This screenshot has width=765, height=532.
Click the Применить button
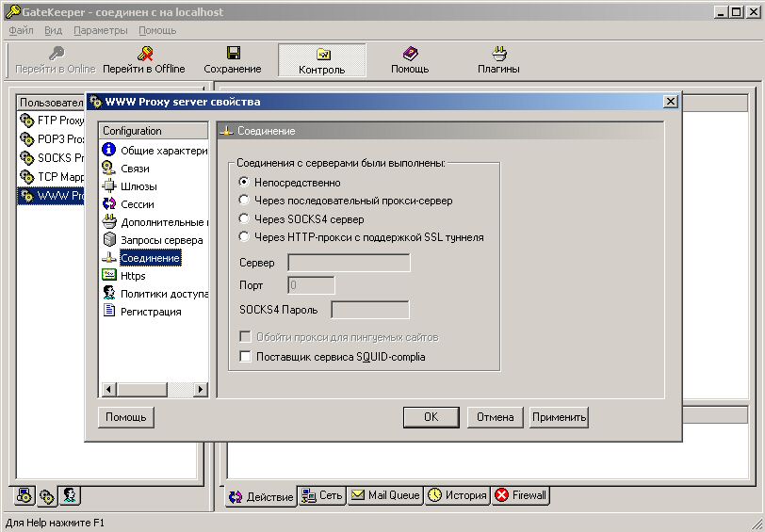pos(559,417)
